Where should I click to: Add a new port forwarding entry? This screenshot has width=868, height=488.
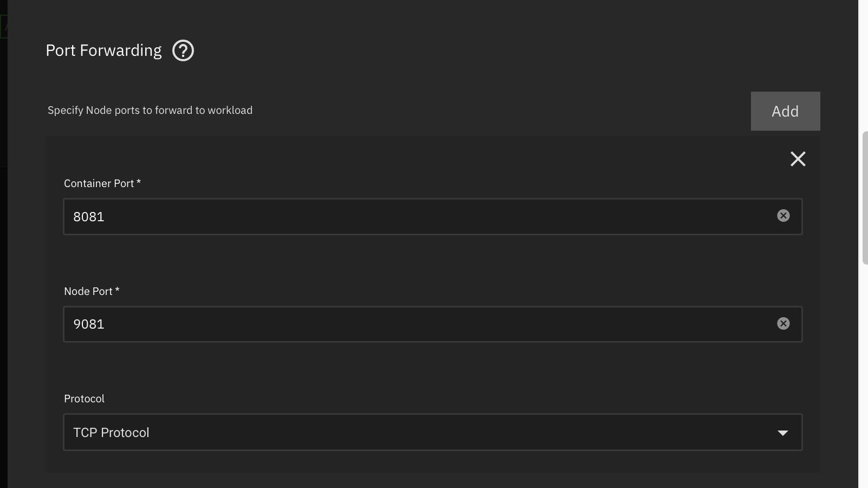(x=785, y=111)
